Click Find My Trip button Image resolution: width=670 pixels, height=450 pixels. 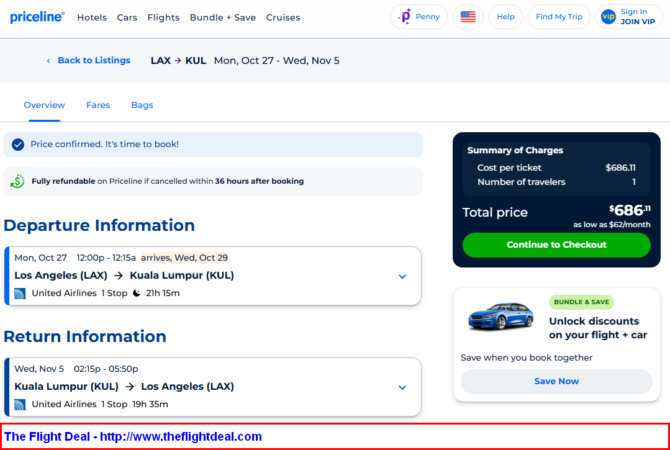coord(559,17)
